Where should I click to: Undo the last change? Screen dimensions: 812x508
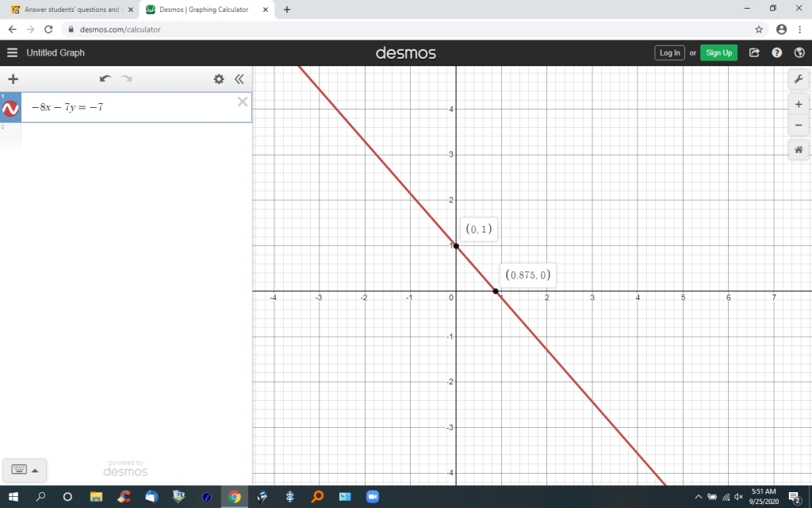click(x=105, y=79)
